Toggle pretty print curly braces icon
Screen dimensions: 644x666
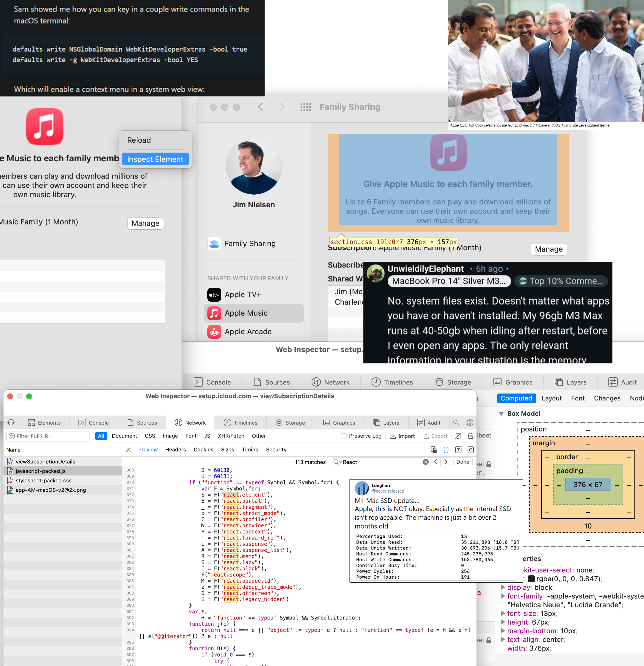[x=446, y=450]
